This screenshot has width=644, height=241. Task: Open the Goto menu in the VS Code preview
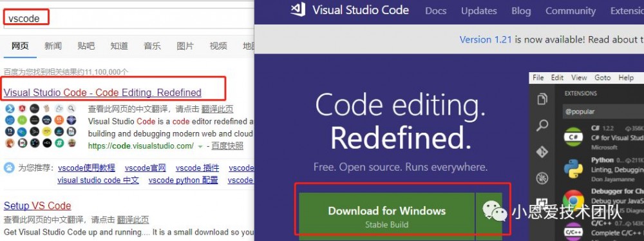click(x=603, y=77)
